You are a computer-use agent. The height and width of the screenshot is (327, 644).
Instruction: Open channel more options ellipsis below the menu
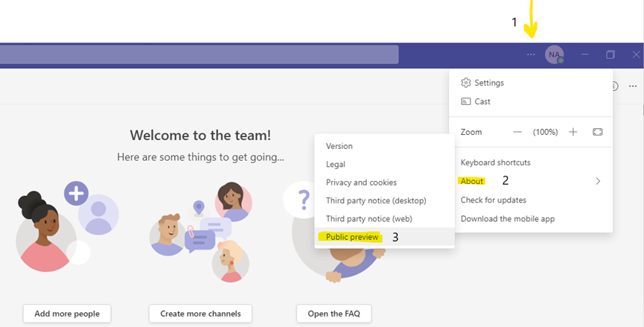pyautogui.click(x=633, y=86)
